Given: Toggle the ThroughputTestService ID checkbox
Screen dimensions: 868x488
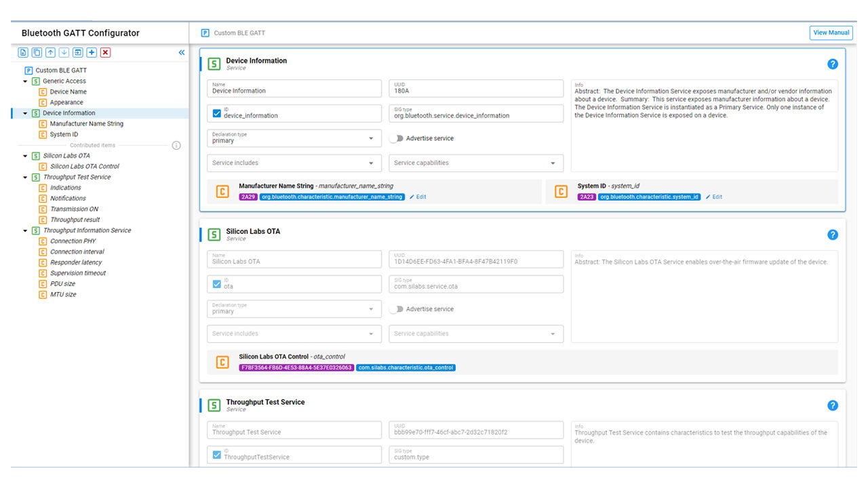Looking at the screenshot, I should coord(217,455).
